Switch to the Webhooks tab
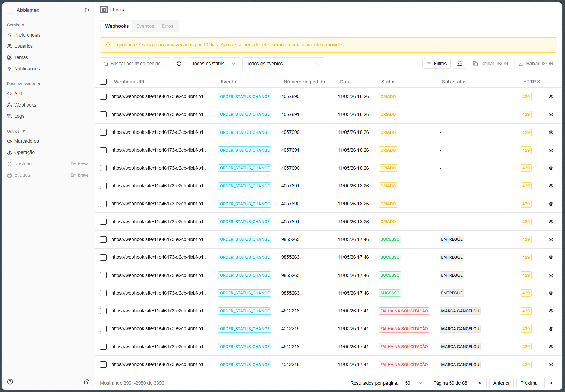This screenshot has height=392, width=565. pyautogui.click(x=117, y=26)
